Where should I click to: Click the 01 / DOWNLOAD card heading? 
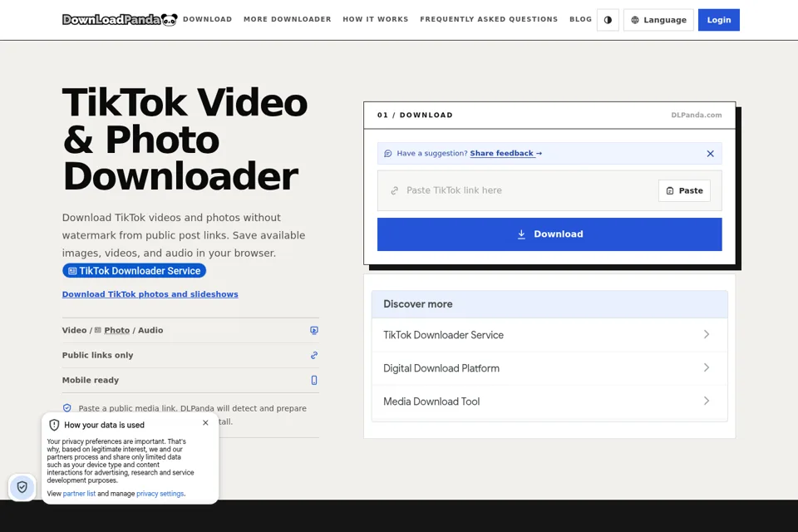pos(415,115)
